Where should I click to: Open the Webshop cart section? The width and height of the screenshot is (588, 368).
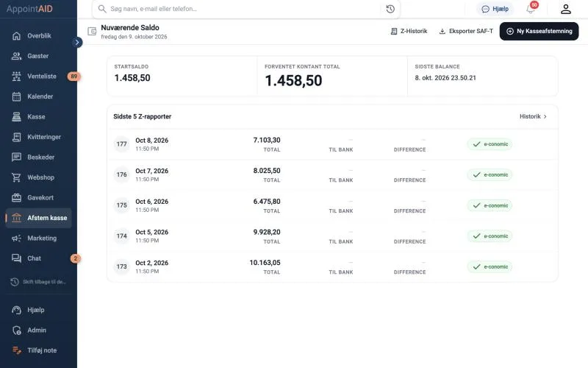coord(39,177)
